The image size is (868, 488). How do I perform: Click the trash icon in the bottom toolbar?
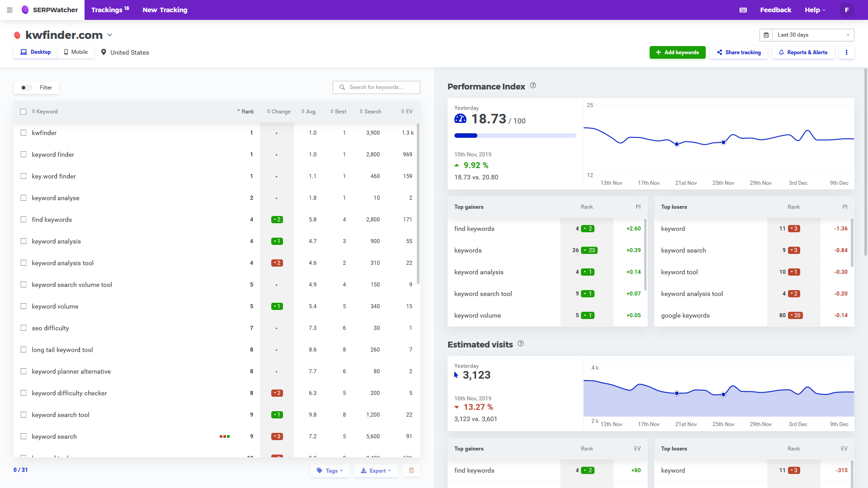click(x=411, y=470)
